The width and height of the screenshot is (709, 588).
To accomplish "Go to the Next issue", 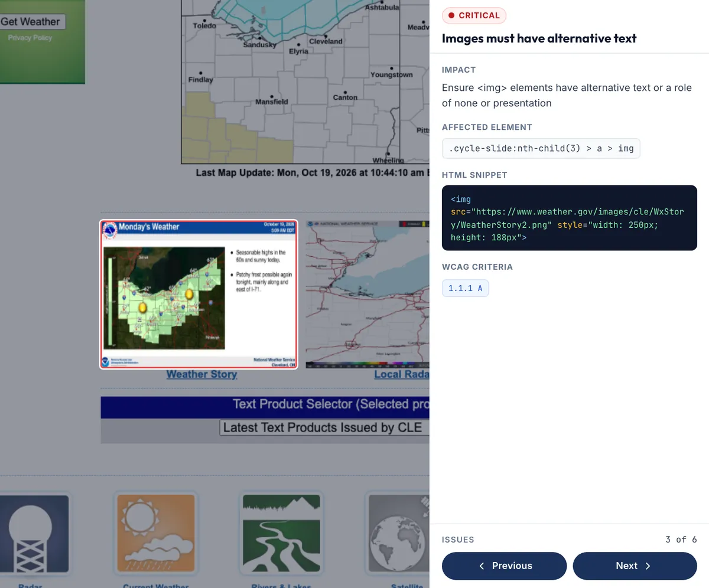I will coord(635,566).
